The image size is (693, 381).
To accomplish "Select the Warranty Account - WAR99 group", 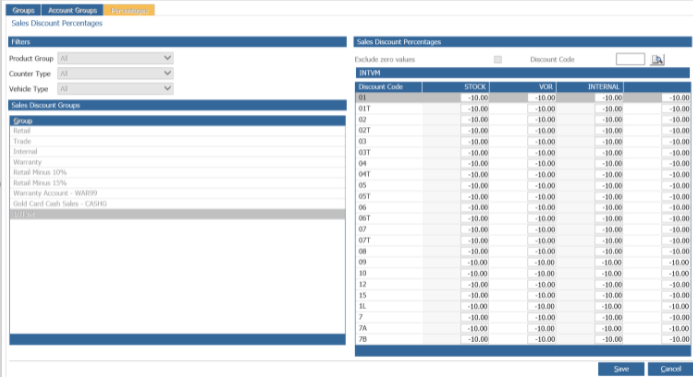I will pyautogui.click(x=177, y=193).
